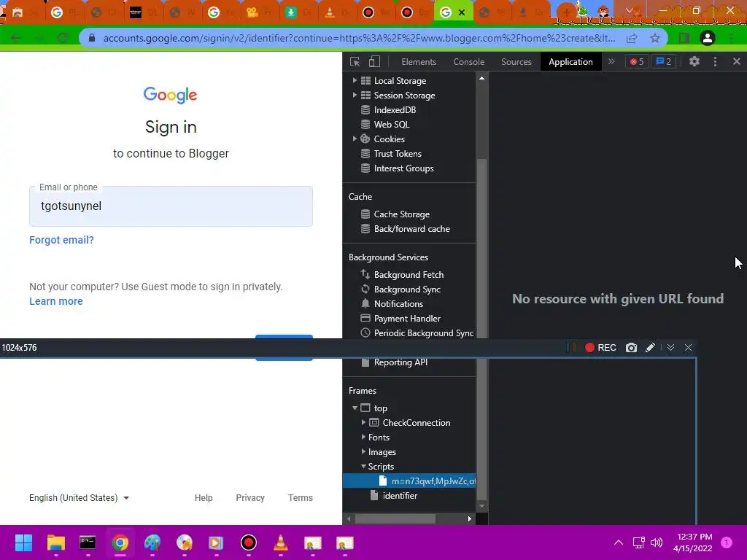The image size is (747, 560).
Task: Expand the Fonts folder
Action: tap(363, 437)
